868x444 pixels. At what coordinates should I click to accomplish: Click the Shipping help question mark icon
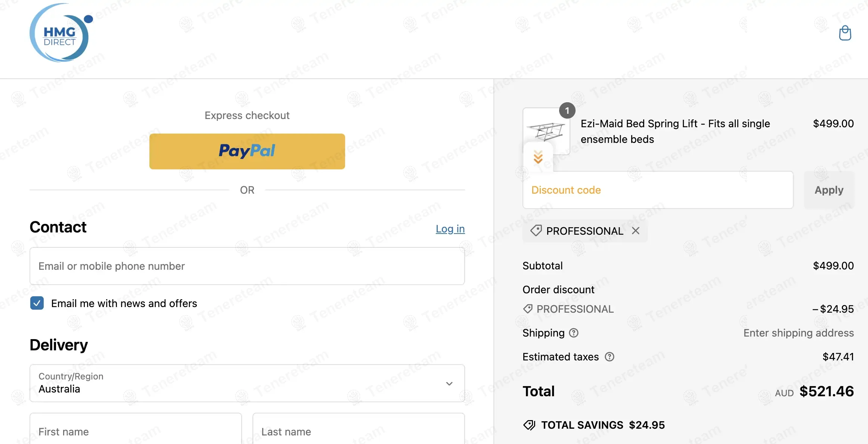click(x=574, y=333)
